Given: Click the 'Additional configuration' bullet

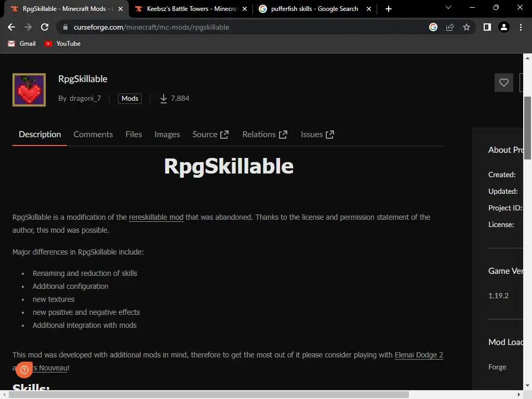Looking at the screenshot, I should point(71,286).
